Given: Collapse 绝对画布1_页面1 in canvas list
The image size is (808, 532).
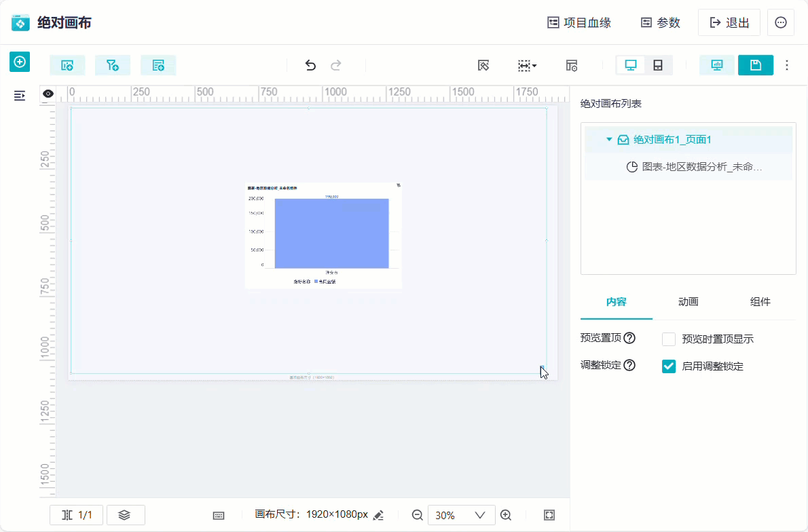Looking at the screenshot, I should (x=609, y=139).
